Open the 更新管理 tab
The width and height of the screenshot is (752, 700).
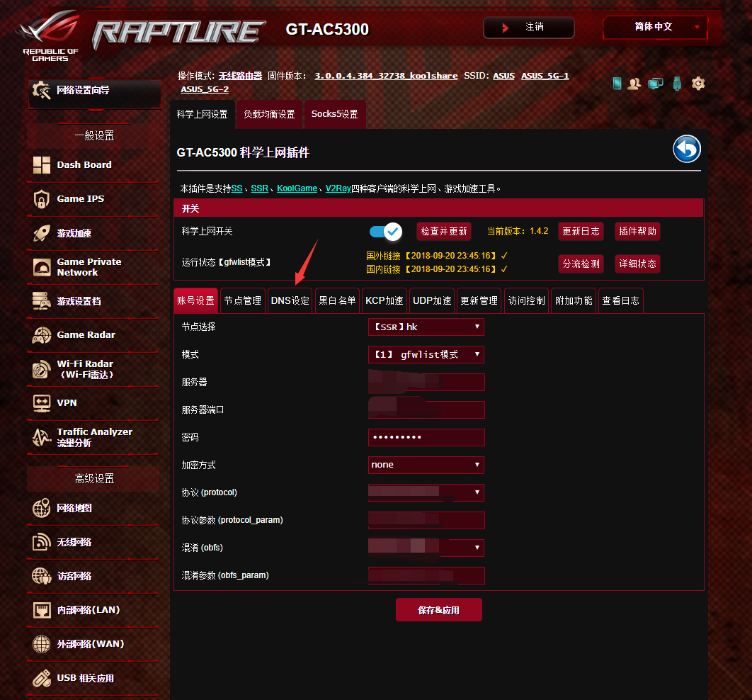pos(479,301)
